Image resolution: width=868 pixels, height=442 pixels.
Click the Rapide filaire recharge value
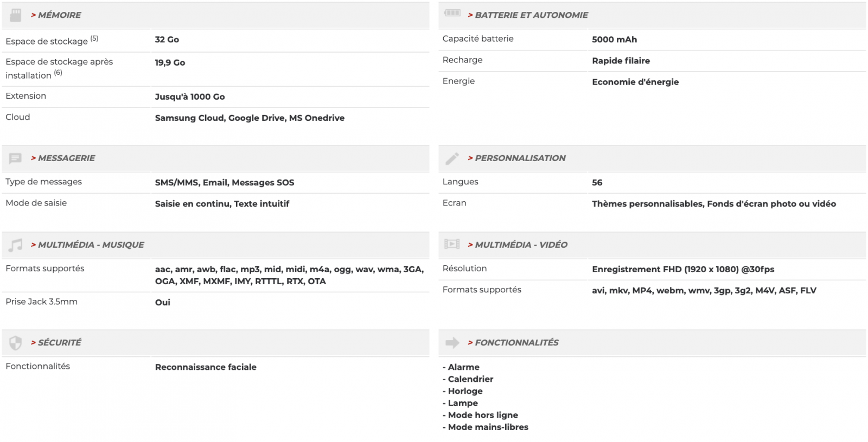[x=621, y=61]
